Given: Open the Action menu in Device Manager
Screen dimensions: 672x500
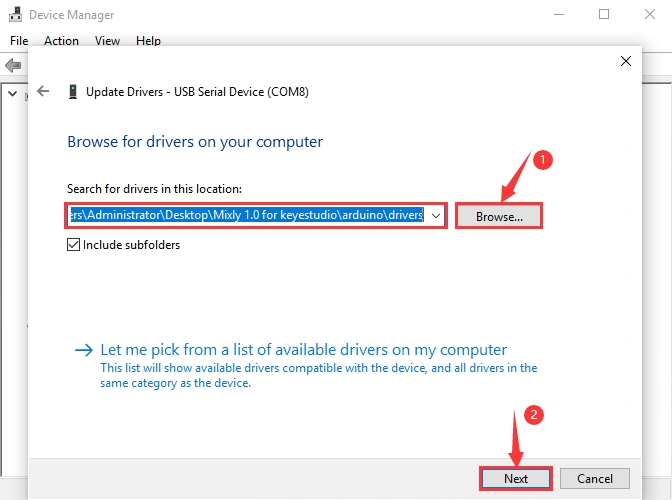Looking at the screenshot, I should [61, 41].
